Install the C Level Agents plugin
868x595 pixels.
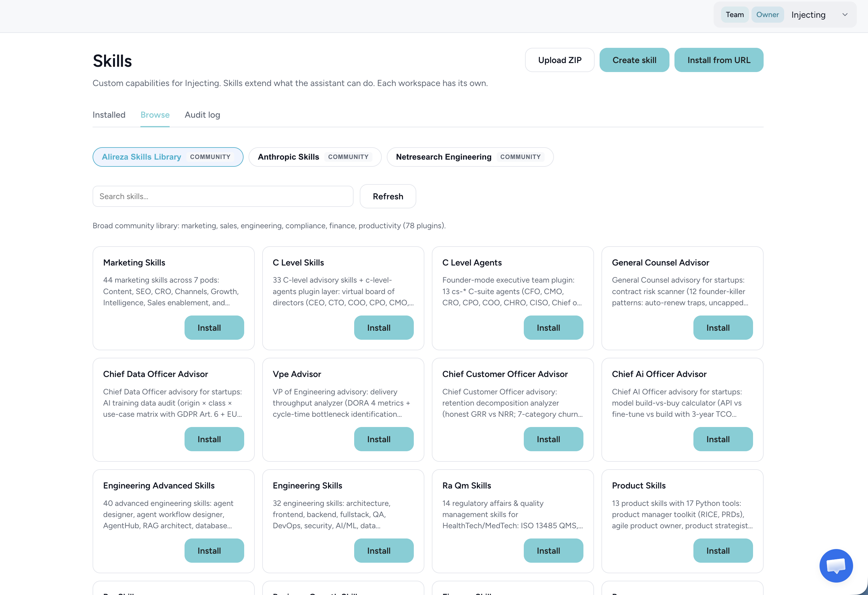[x=553, y=327]
